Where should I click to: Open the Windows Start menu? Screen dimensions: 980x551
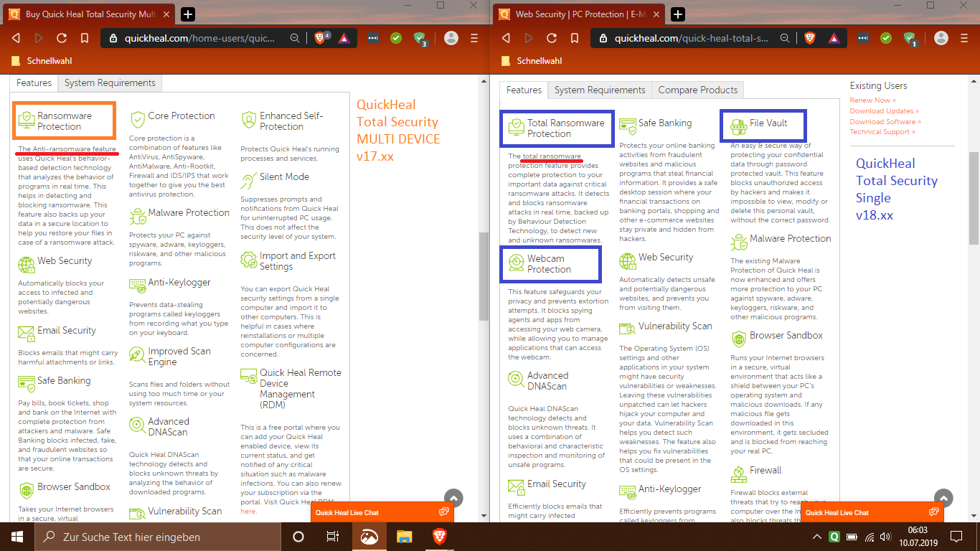click(x=17, y=537)
